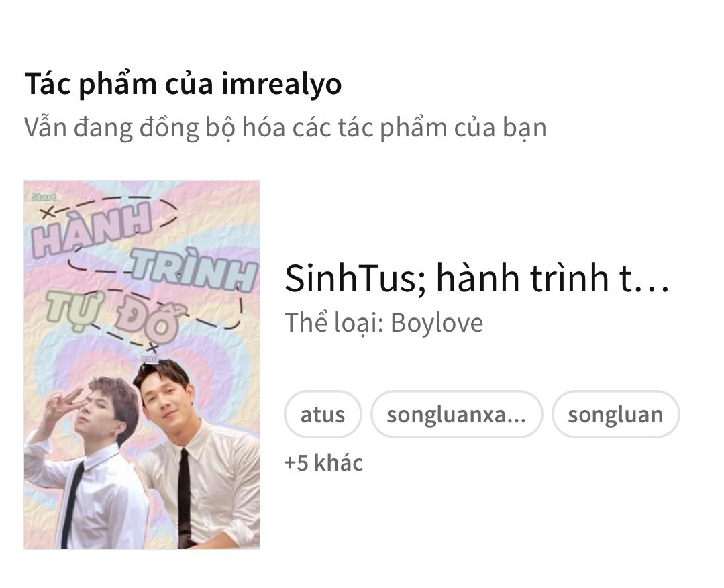The height and width of the screenshot is (588, 724).
Task: Select the "songluan" tag chip
Action: [x=615, y=414]
